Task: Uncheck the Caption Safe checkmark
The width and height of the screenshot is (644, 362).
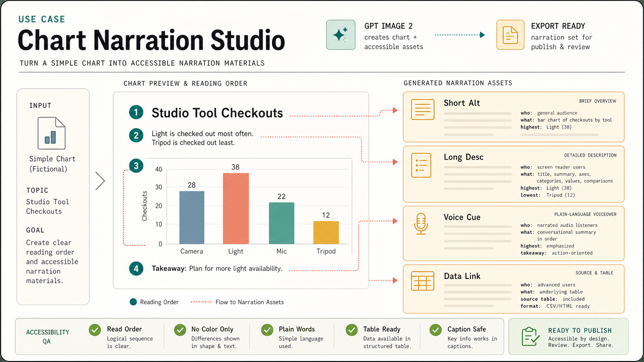Action: 436,330
